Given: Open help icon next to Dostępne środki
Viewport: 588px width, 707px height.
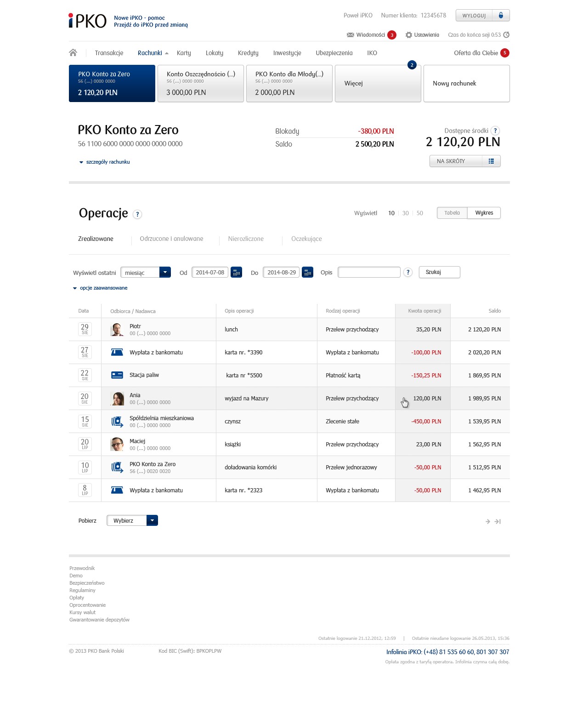Looking at the screenshot, I should pyautogui.click(x=495, y=131).
